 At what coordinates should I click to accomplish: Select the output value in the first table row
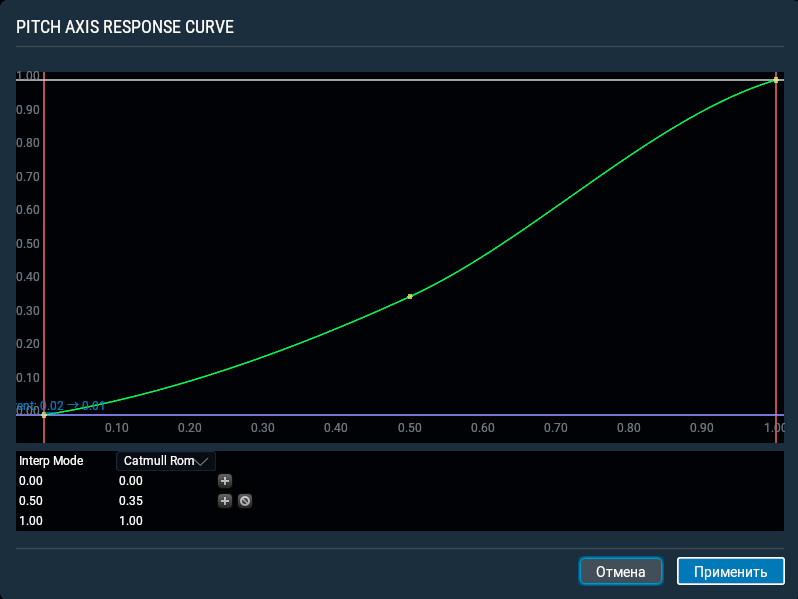(x=131, y=481)
